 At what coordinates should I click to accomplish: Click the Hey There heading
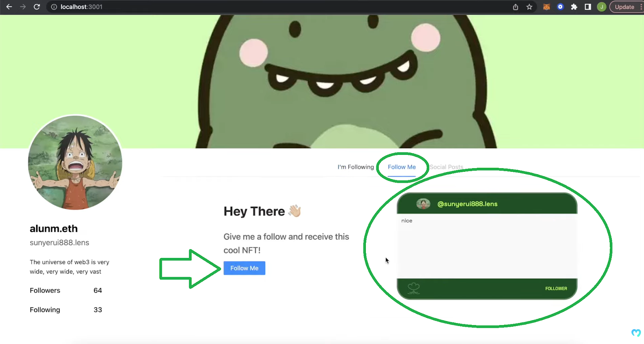pos(262,211)
